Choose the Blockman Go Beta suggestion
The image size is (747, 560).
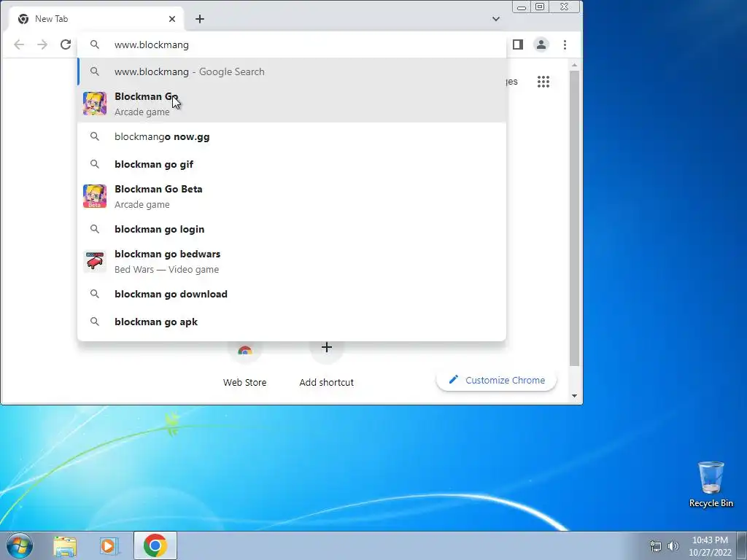[x=292, y=197]
